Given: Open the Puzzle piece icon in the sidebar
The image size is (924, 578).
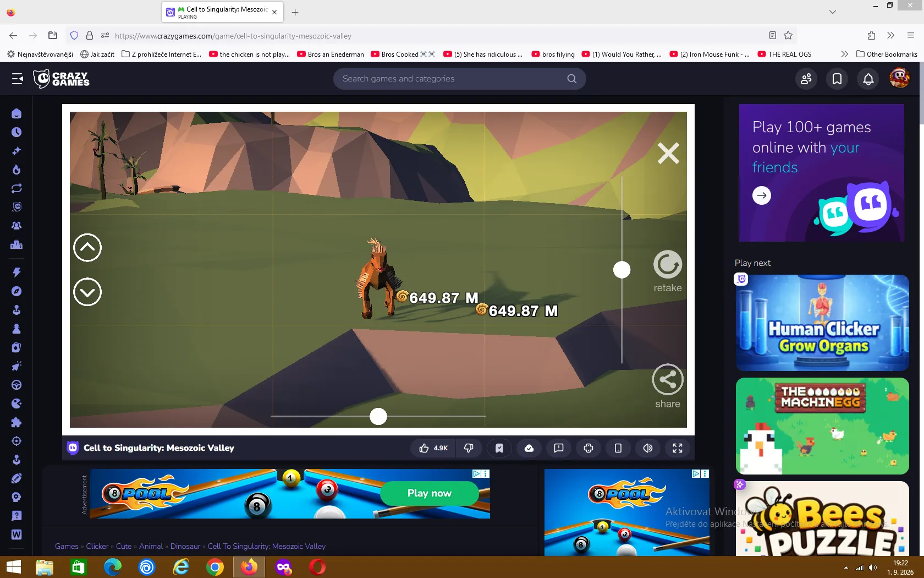Looking at the screenshot, I should 16,422.
